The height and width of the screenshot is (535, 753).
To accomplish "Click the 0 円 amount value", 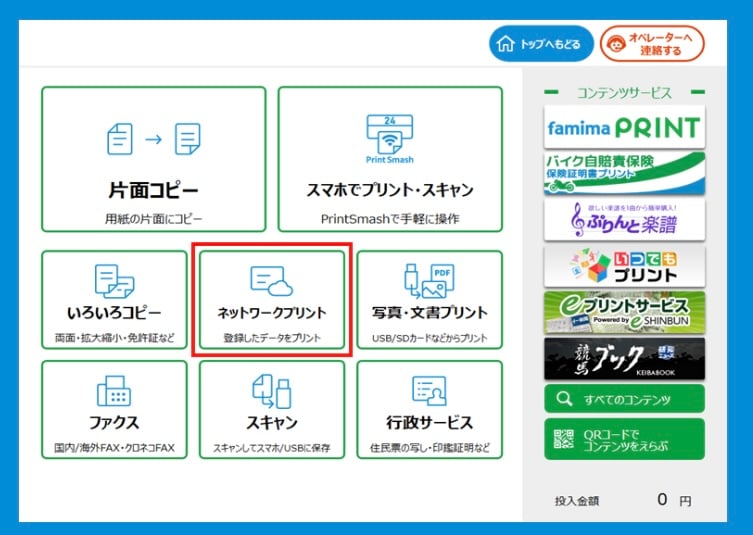I will [674, 500].
